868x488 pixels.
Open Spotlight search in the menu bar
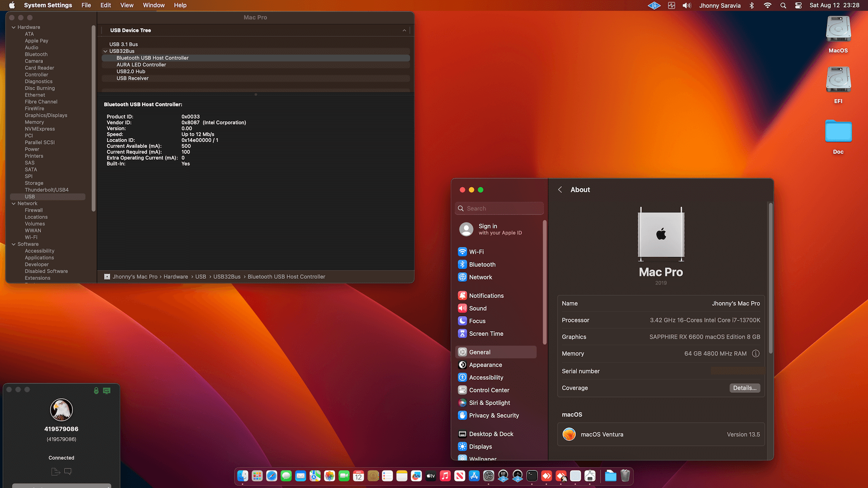tap(783, 5)
